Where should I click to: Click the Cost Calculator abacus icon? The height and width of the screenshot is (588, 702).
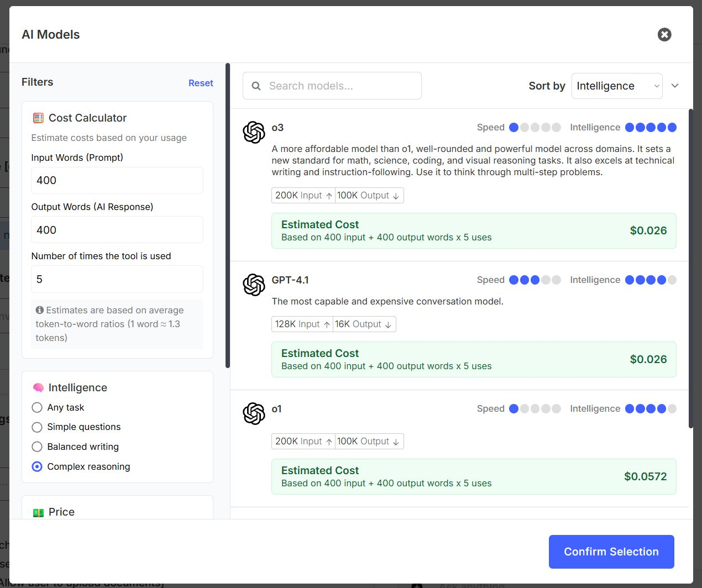(x=38, y=118)
